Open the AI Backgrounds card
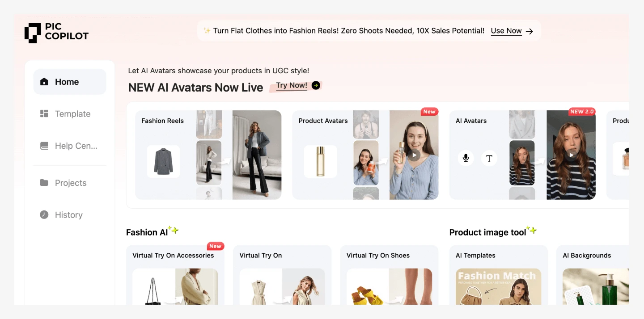The width and height of the screenshot is (644, 319). pyautogui.click(x=593, y=275)
